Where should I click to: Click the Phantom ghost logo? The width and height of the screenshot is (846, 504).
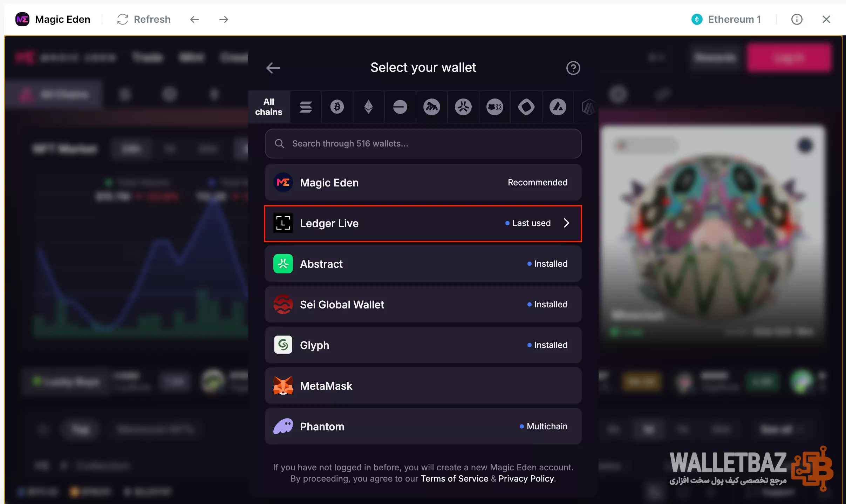click(x=283, y=427)
